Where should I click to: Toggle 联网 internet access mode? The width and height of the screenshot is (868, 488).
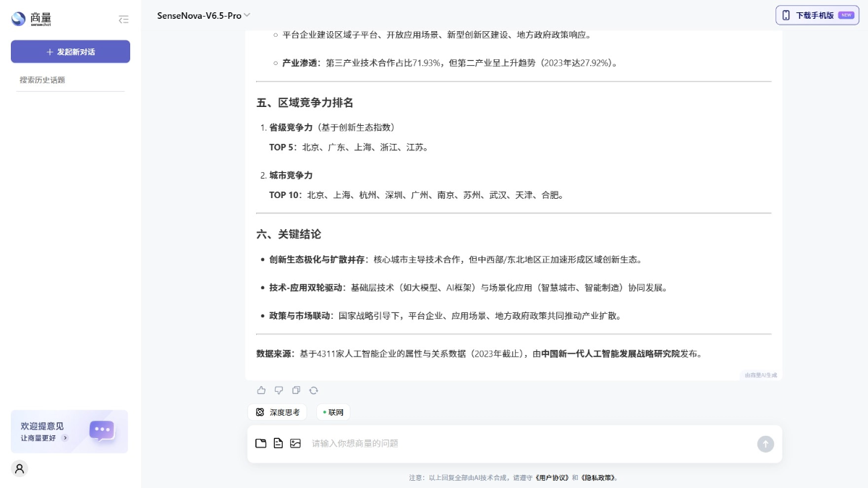tap(333, 412)
